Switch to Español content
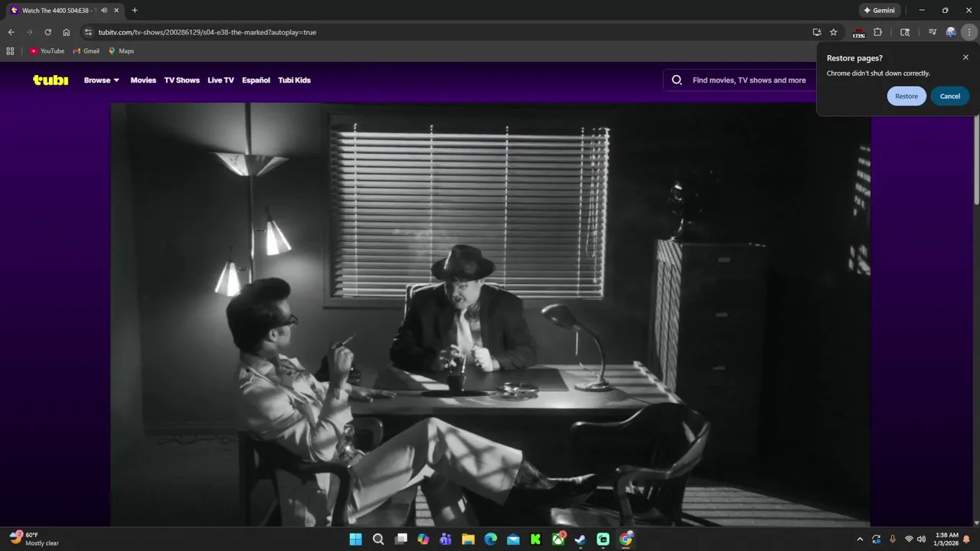This screenshot has width=980, height=551. point(256,80)
